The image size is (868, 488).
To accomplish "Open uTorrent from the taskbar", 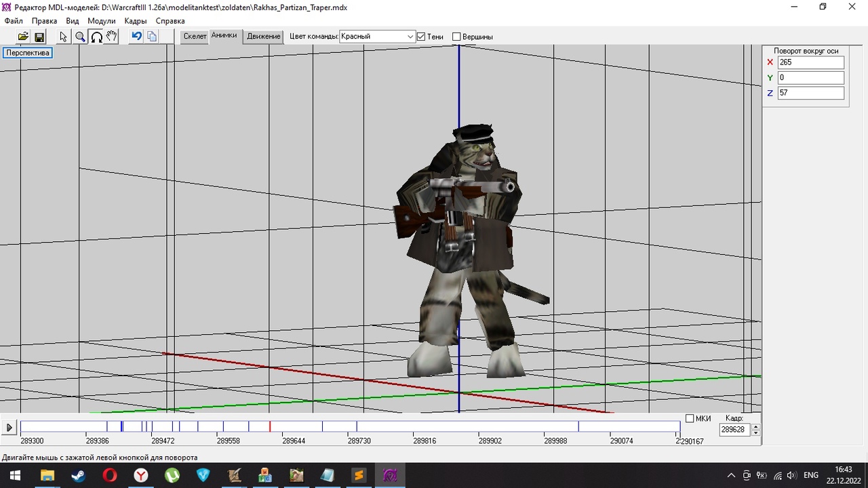I will [172, 475].
